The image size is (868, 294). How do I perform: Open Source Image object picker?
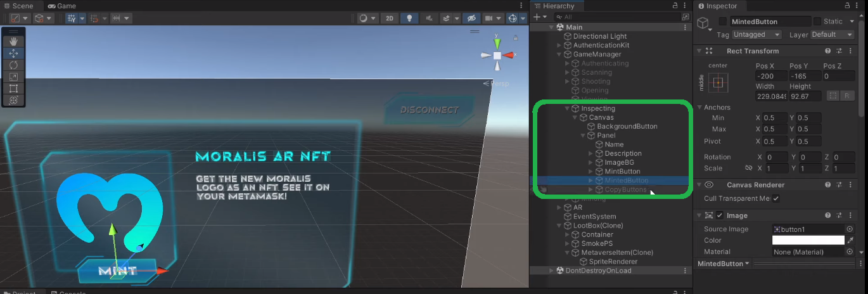[x=850, y=229]
